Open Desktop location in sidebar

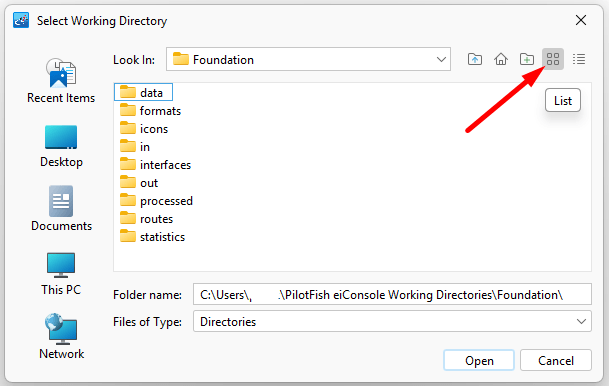[61, 146]
